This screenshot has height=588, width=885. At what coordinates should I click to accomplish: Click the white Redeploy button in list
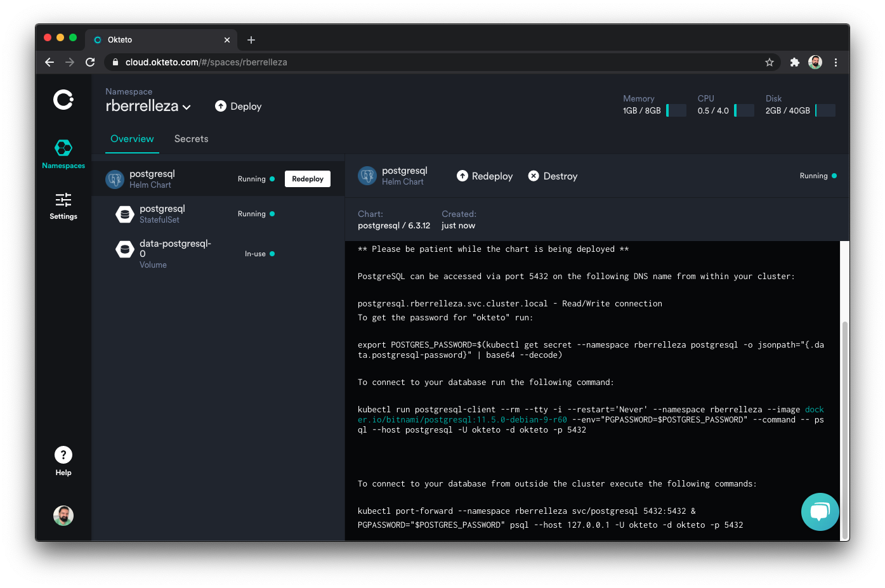(308, 179)
